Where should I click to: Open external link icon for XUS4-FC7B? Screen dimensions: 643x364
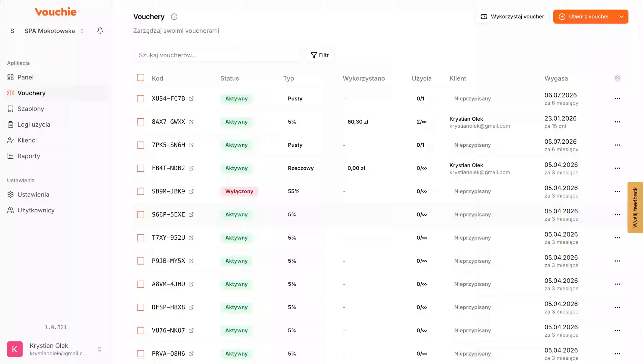(x=191, y=99)
